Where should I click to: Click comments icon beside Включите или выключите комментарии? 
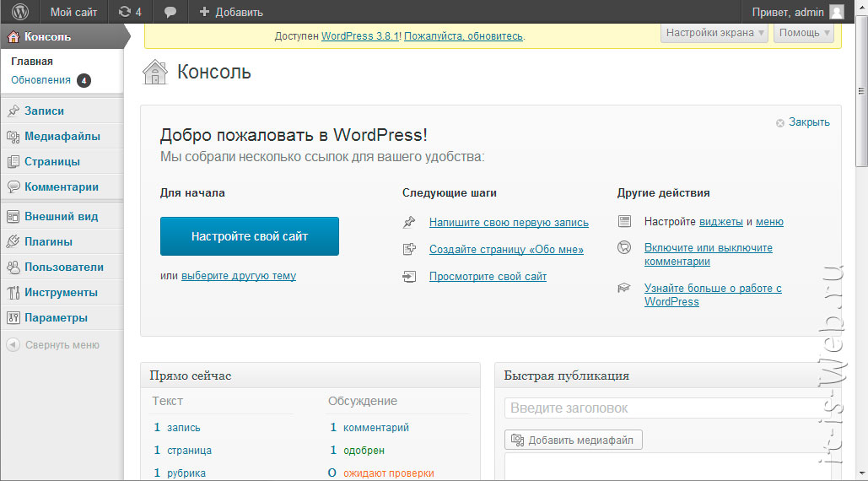point(624,247)
